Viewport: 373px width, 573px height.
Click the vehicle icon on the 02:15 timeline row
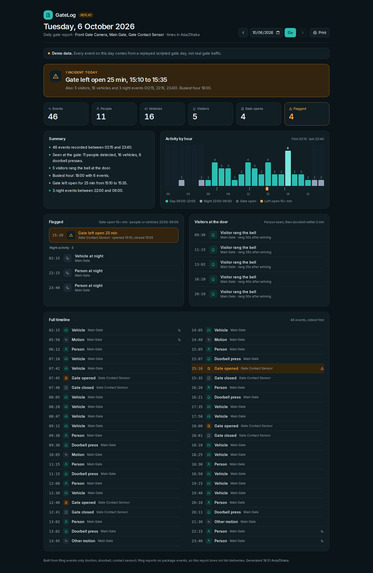[66, 330]
